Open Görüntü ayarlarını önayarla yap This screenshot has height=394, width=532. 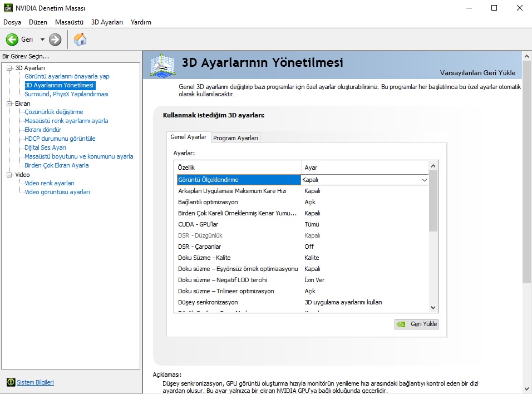tap(67, 76)
